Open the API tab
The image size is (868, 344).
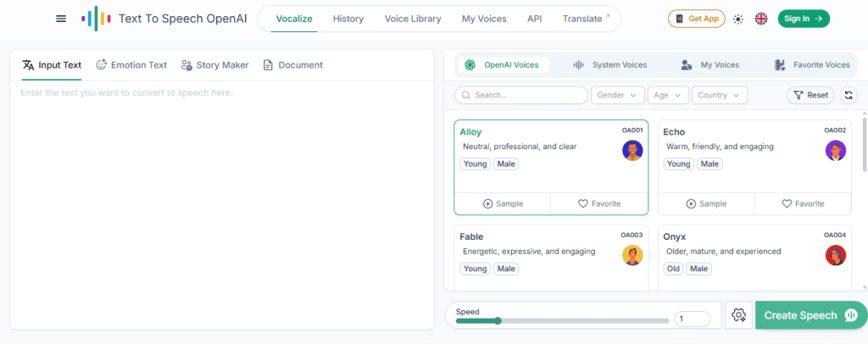(535, 19)
